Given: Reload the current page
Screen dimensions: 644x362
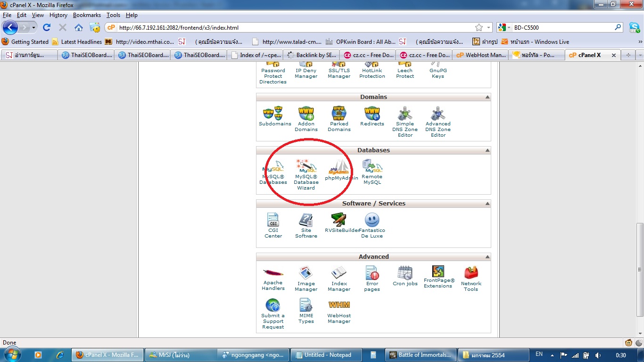Looking at the screenshot, I should tap(47, 28).
